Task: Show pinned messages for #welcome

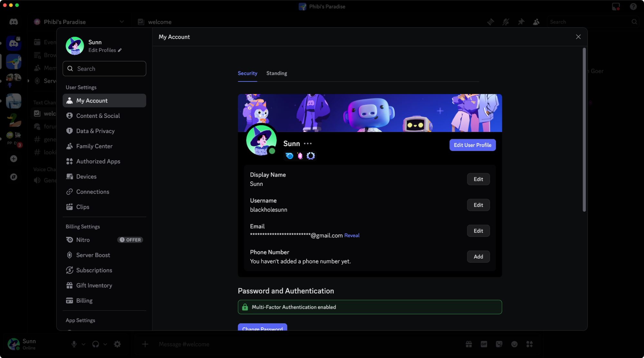Action: (x=521, y=22)
